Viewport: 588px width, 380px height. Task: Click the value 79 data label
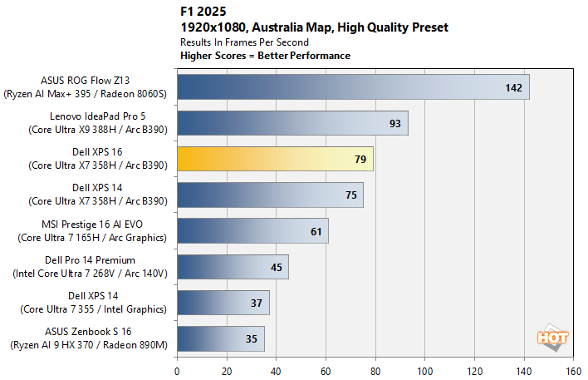[360, 159]
